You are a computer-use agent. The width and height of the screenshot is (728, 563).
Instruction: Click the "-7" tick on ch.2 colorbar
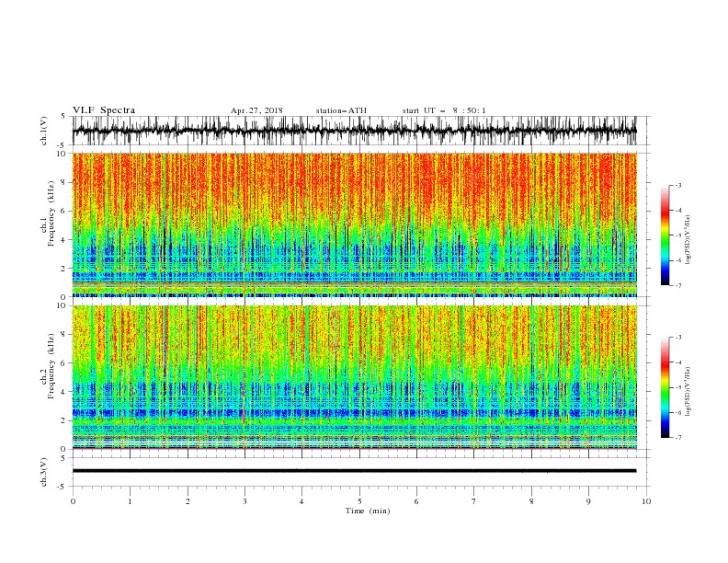coord(677,438)
